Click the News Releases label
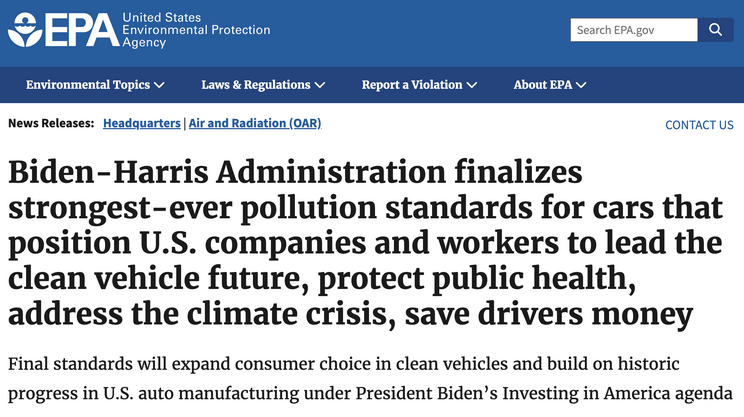This screenshot has width=744, height=417. click(x=51, y=123)
